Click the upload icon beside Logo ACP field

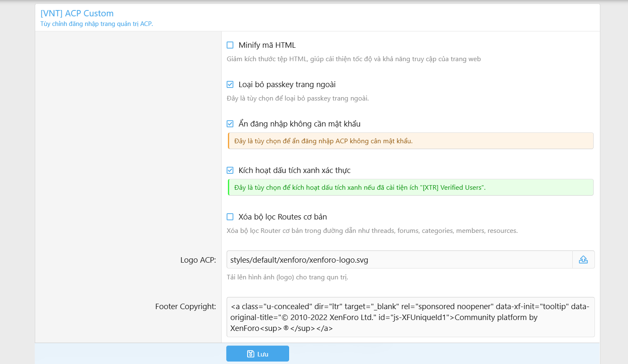(583, 260)
